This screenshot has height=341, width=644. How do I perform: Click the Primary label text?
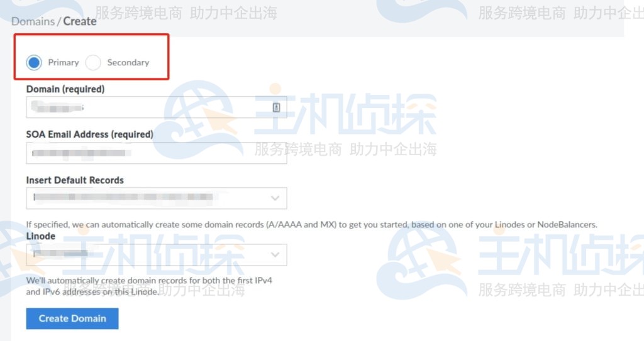tap(64, 62)
